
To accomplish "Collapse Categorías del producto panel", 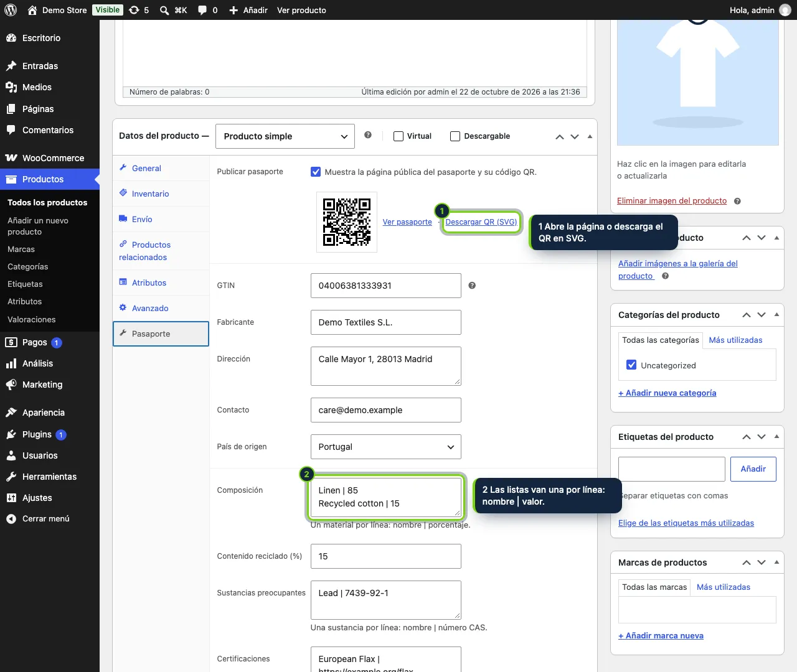I will 776,315.
